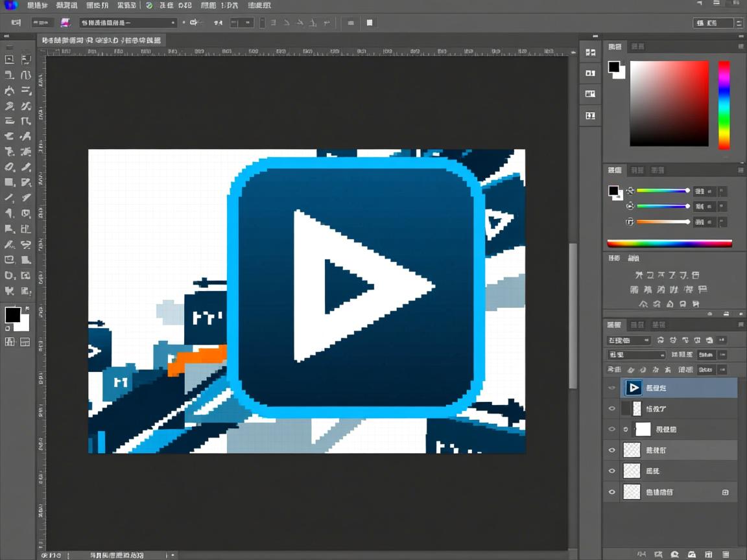
Task: Click the opacity value field in Layers panel
Action: pyautogui.click(x=706, y=355)
